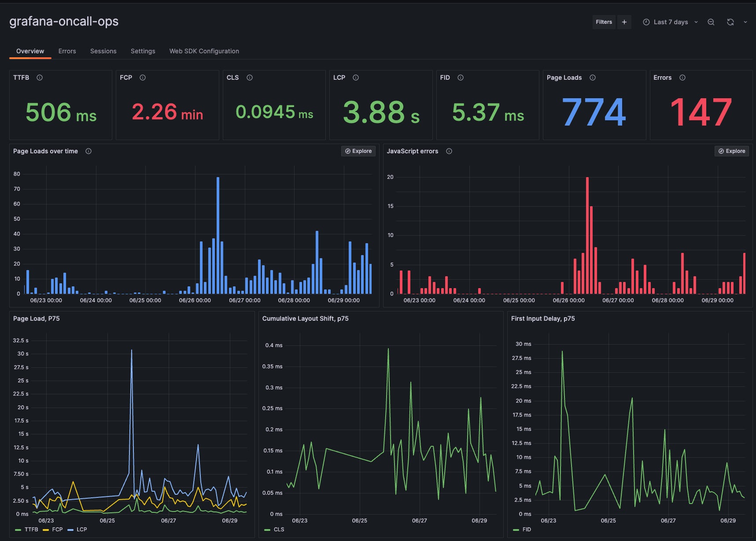Open the Filters dropdown

(x=604, y=22)
